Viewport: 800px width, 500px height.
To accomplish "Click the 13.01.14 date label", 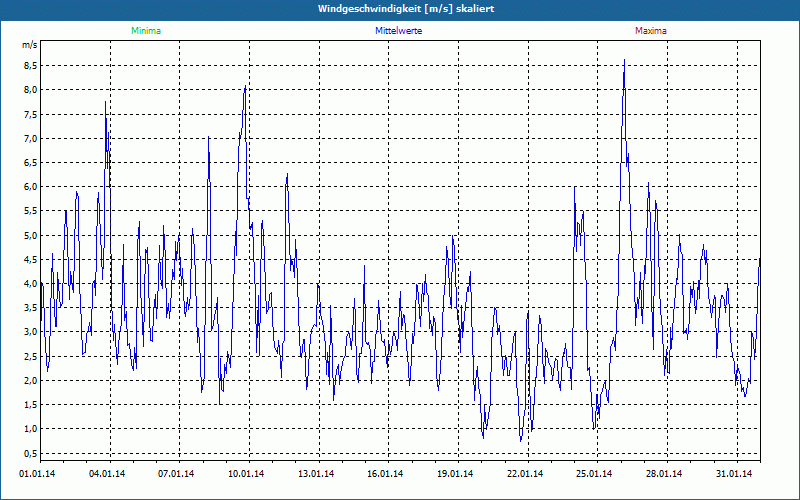I will point(316,474).
